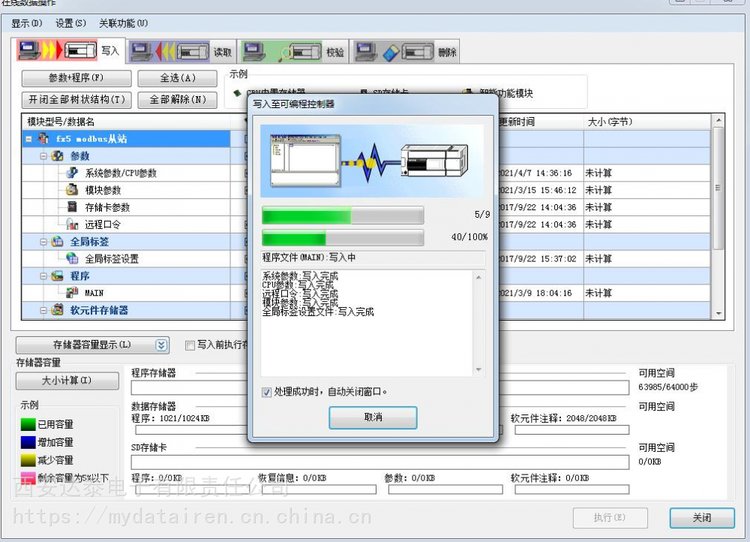750x542 pixels.
Task: Expand the 存储器容量显示 double-chevron arrow
Action: coord(162,345)
